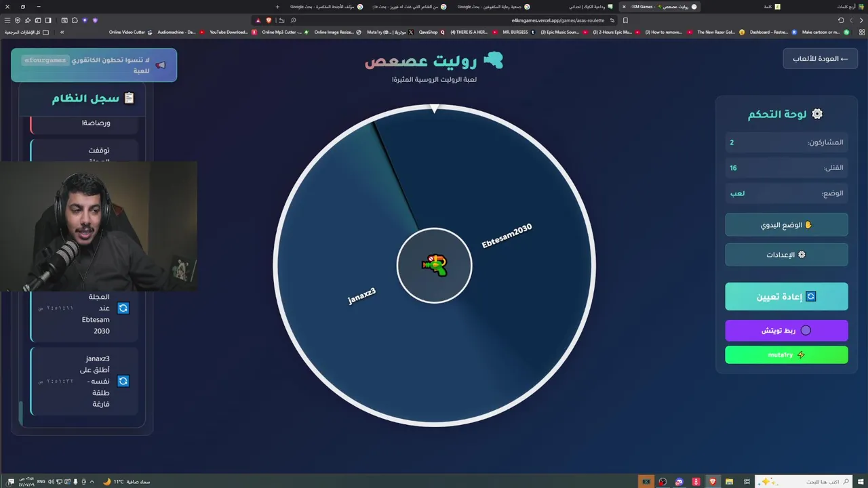868x488 pixels.
Task: Click the purple Twitch connect button
Action: (786, 331)
